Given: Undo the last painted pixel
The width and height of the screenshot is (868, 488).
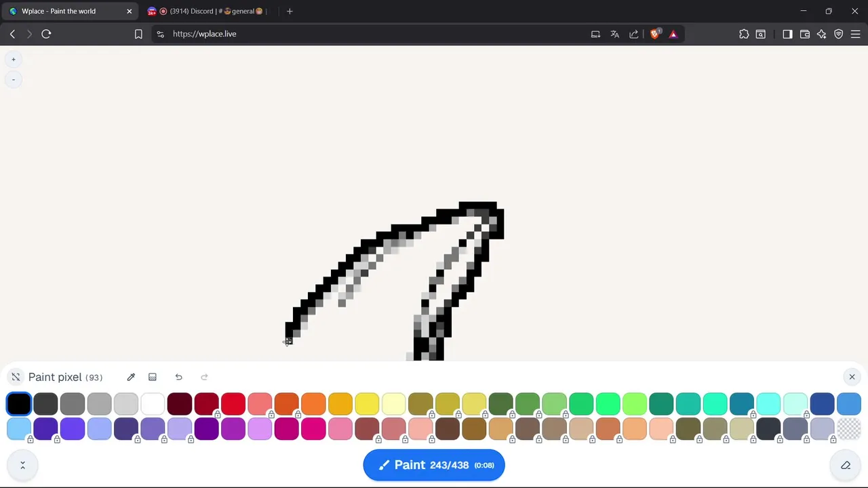Looking at the screenshot, I should point(178,377).
